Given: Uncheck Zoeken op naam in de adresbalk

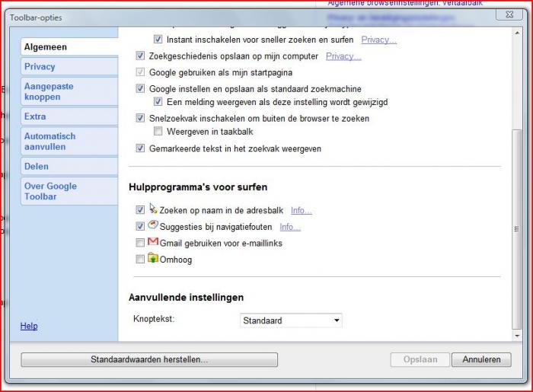Looking at the screenshot, I should point(140,209).
